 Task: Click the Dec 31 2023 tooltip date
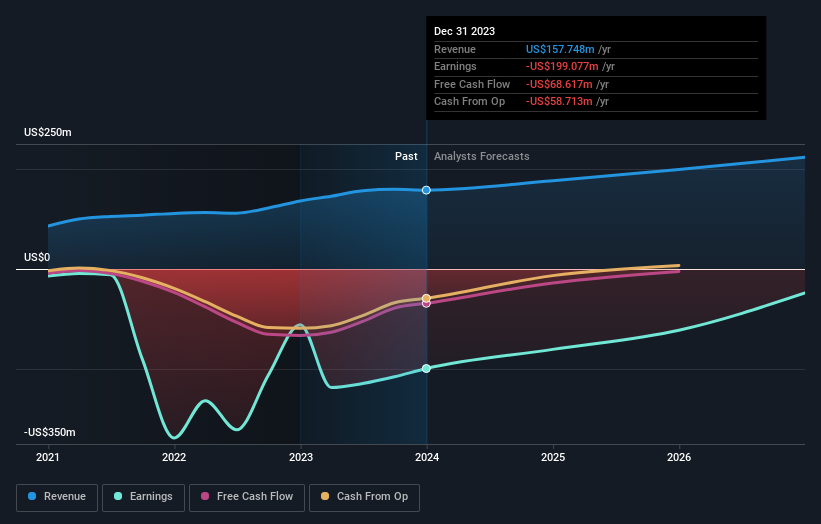pos(464,31)
